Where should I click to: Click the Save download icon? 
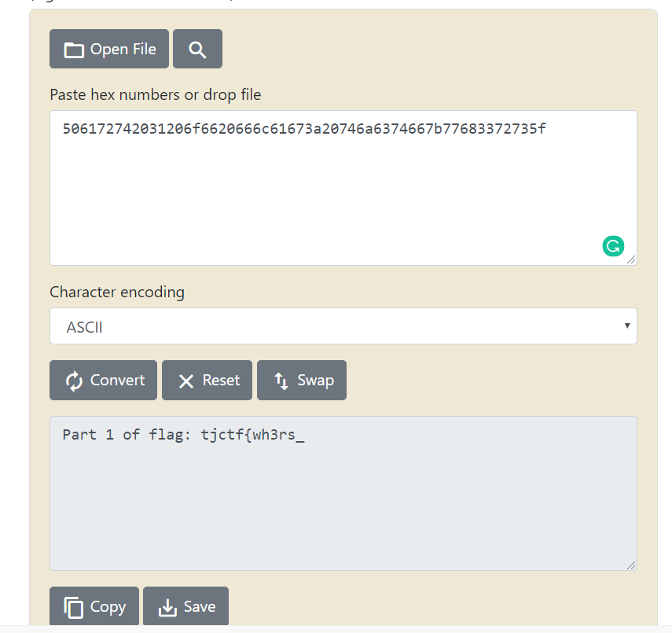coord(168,607)
